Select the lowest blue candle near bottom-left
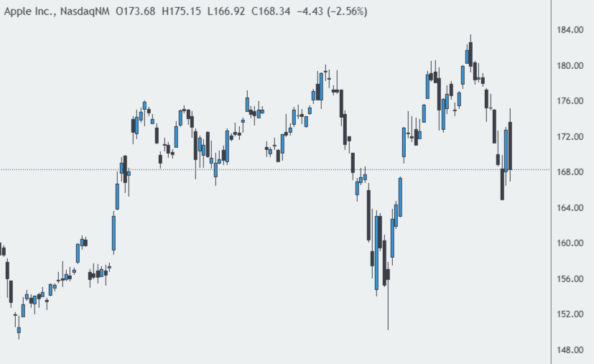This screenshot has height=364, width=594. tap(19, 330)
